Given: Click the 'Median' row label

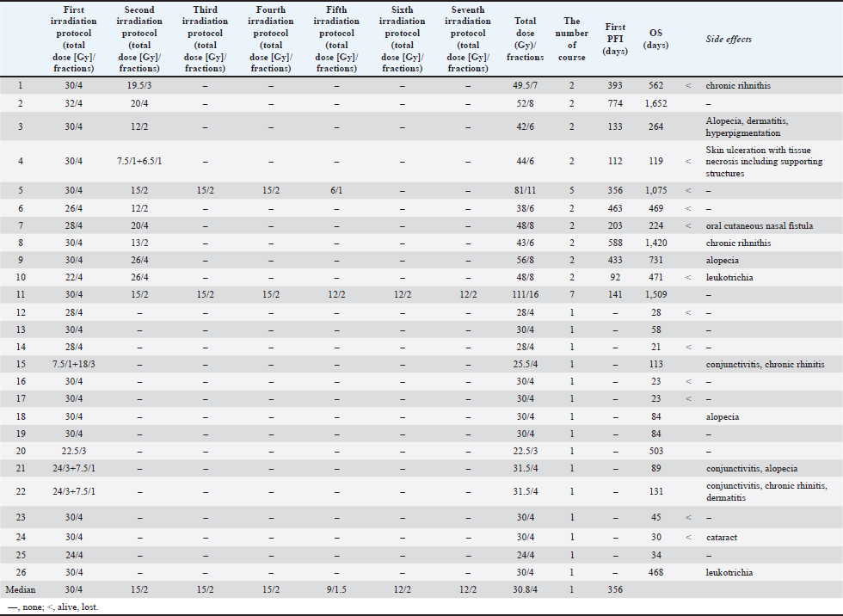Looking at the screenshot, I should point(21,589).
